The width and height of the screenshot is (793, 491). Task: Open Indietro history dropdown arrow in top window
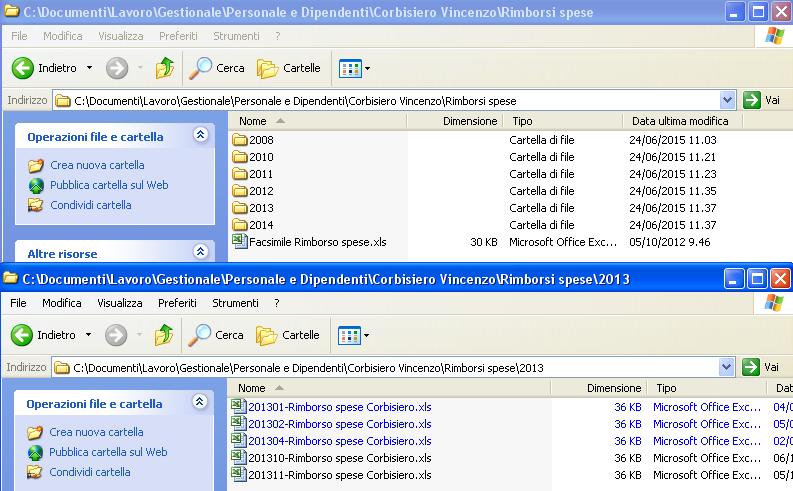[89, 68]
